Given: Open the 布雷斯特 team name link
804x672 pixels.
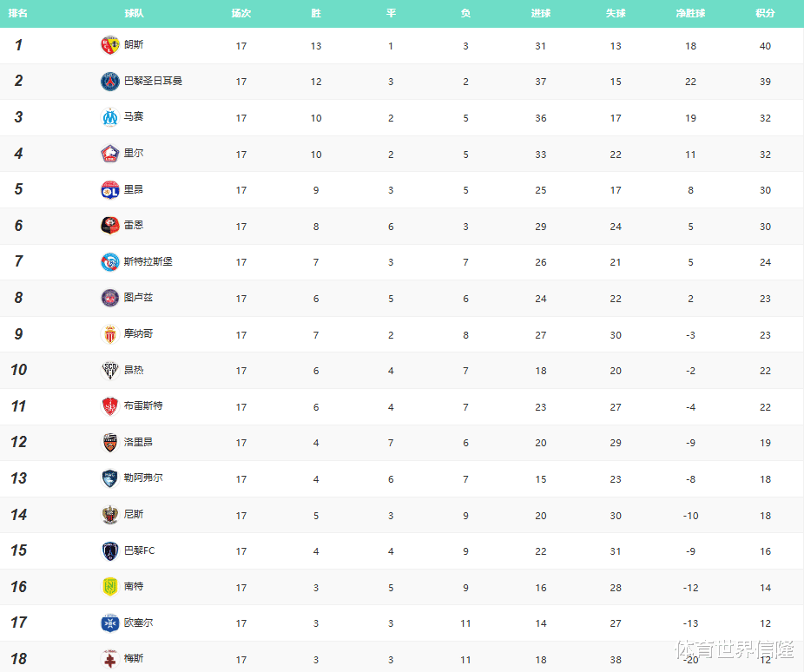Looking at the screenshot, I should coord(143,405).
